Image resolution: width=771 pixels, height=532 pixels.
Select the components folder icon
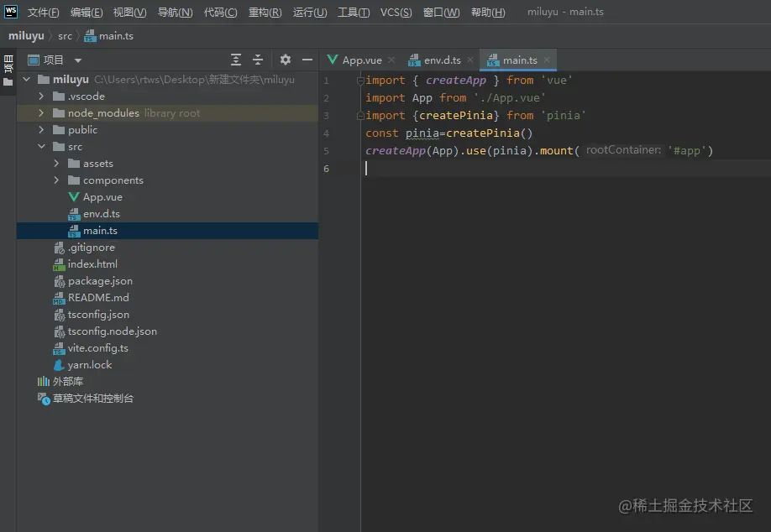pos(74,180)
